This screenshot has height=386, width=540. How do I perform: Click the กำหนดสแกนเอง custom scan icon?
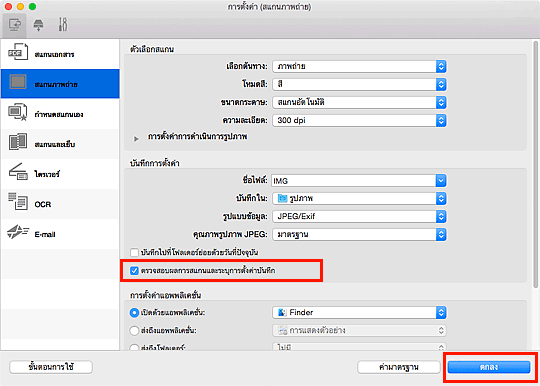click(x=18, y=112)
